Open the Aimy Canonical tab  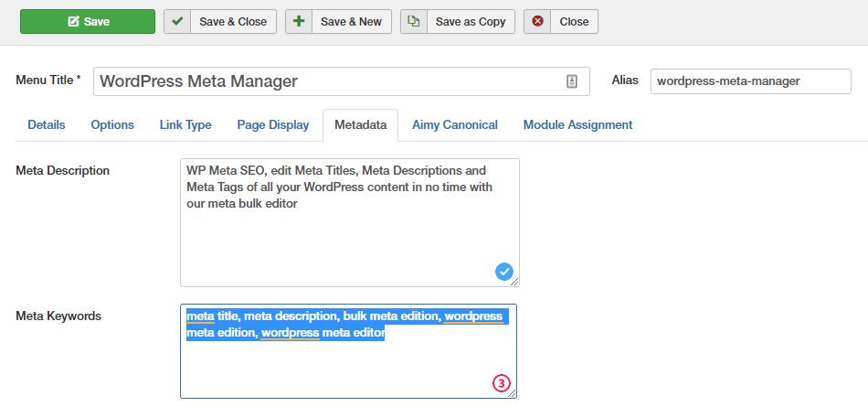(x=455, y=124)
